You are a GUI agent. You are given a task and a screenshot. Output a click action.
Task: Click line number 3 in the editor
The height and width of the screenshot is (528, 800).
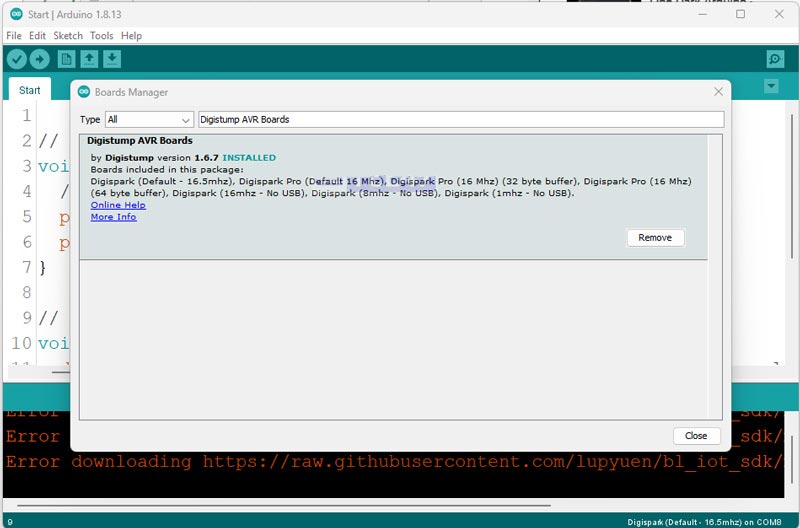point(27,166)
